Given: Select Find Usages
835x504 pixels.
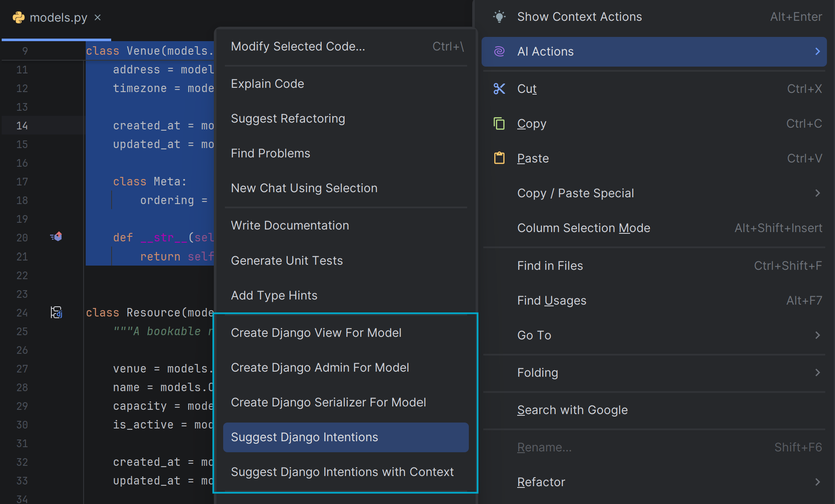Looking at the screenshot, I should coord(654,300).
